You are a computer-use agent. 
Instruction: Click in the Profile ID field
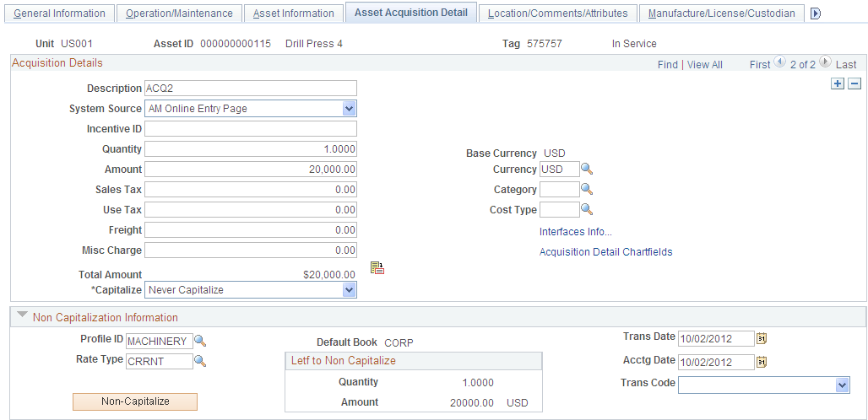click(x=160, y=341)
